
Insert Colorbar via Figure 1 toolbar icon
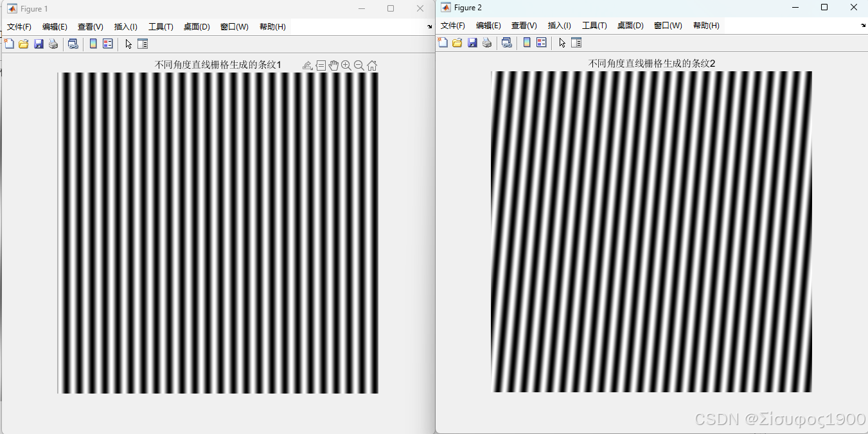(93, 44)
